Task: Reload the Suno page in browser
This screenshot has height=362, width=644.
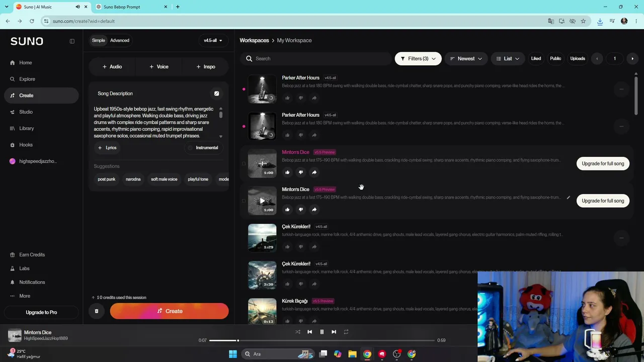Action: [32, 21]
